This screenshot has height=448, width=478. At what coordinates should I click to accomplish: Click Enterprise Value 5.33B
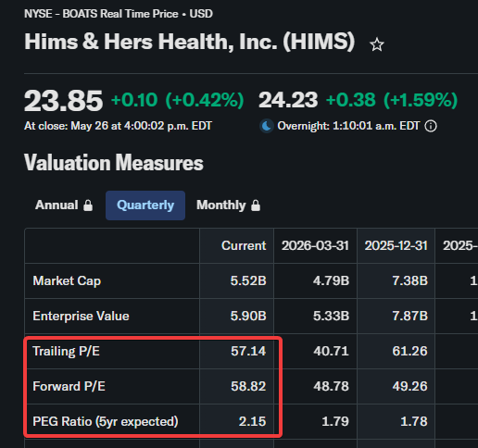coord(331,317)
